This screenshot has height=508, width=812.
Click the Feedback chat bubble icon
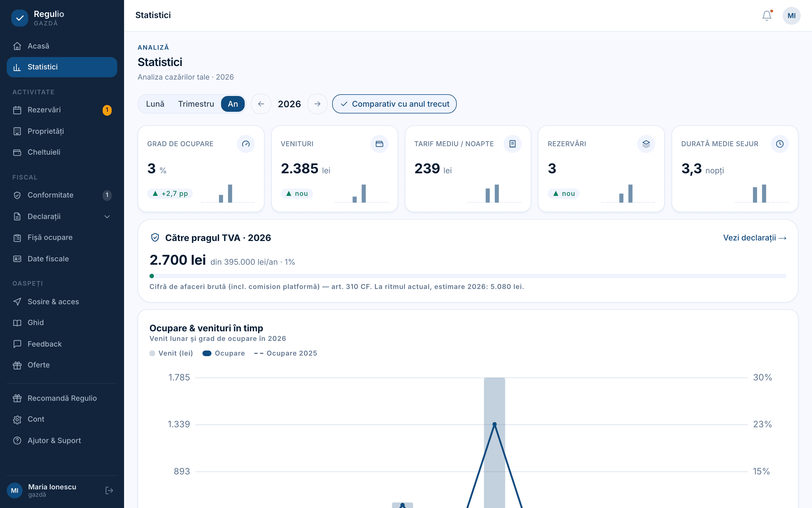point(17,344)
